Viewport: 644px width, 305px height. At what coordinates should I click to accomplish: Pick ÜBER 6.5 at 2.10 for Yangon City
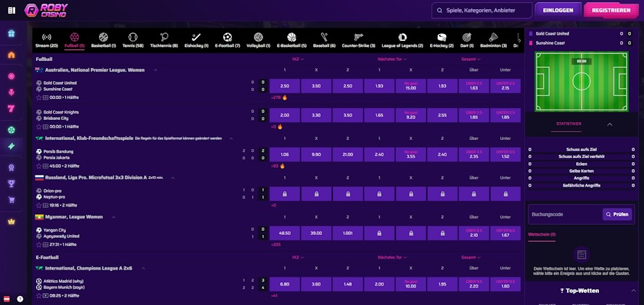[474, 233]
